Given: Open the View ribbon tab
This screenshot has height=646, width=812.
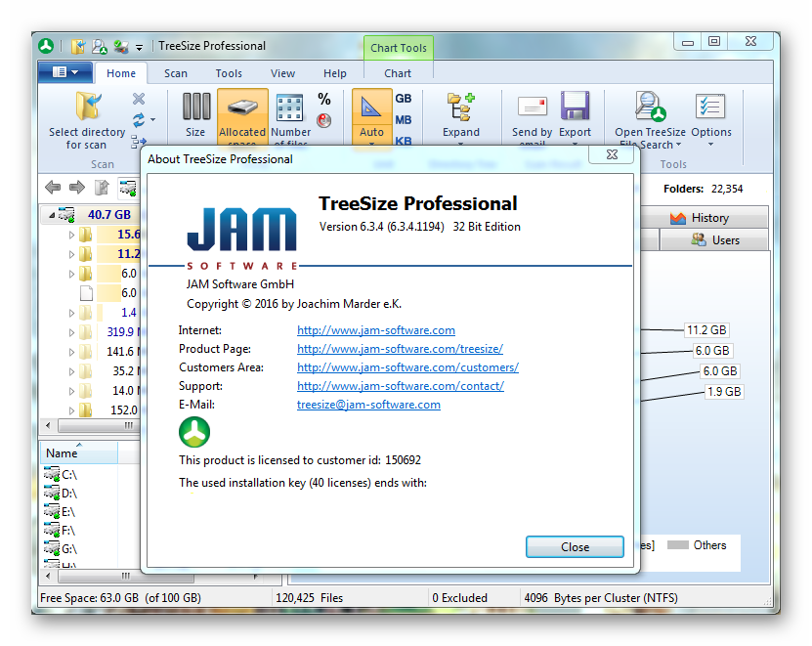Looking at the screenshot, I should (282, 73).
